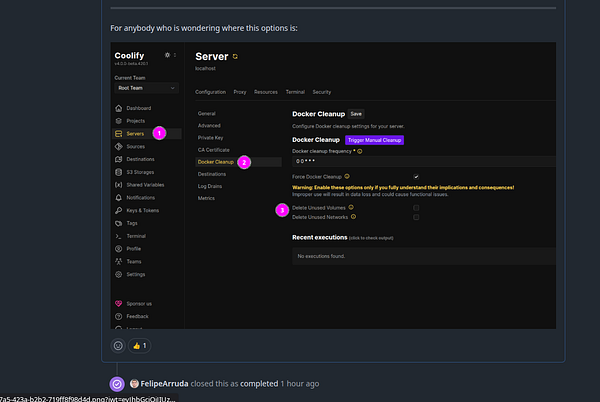This screenshot has height=402, width=600.
Task: Open S3 Storages database icon
Action: pos(119,172)
